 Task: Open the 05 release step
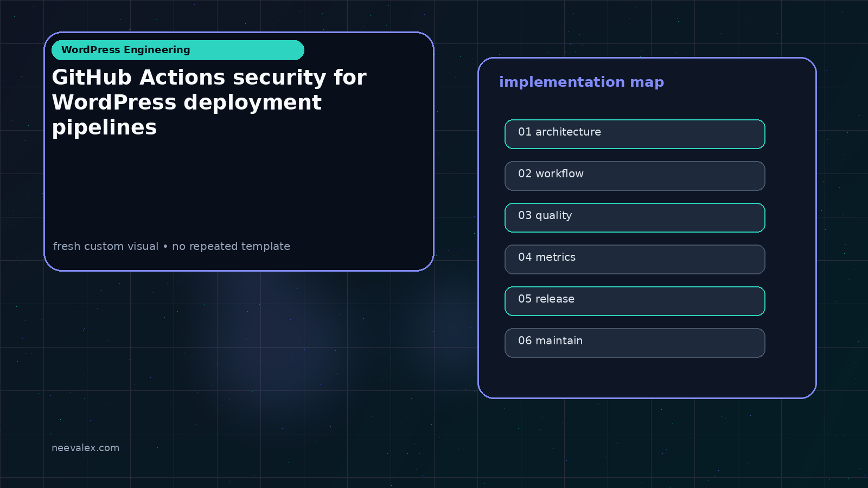pyautogui.click(x=635, y=301)
